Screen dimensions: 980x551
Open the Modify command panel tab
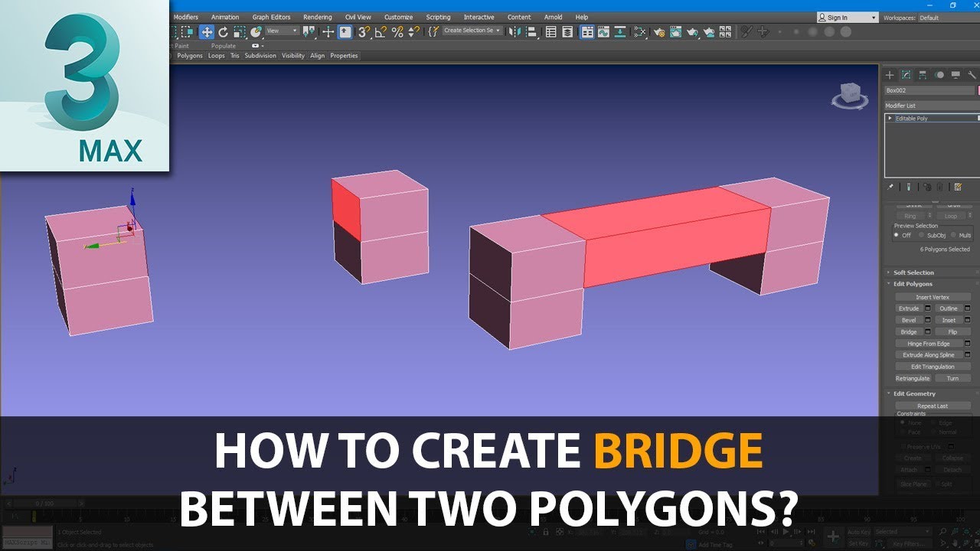tap(906, 75)
